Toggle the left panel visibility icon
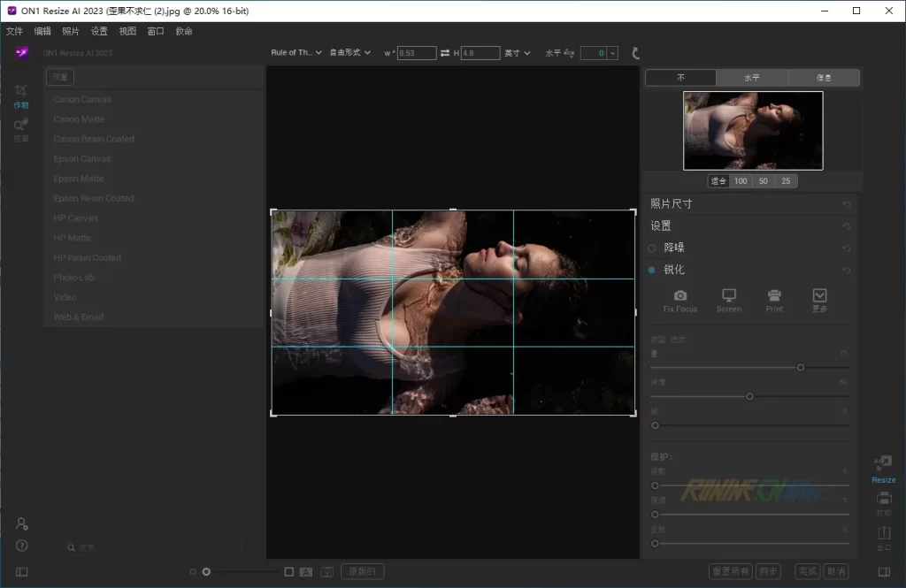 tap(22, 572)
